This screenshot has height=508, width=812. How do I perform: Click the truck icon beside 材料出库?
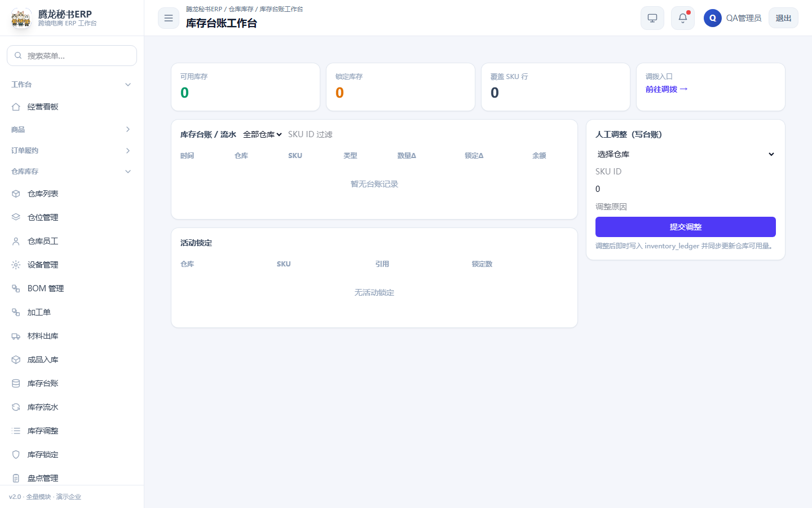click(x=16, y=336)
